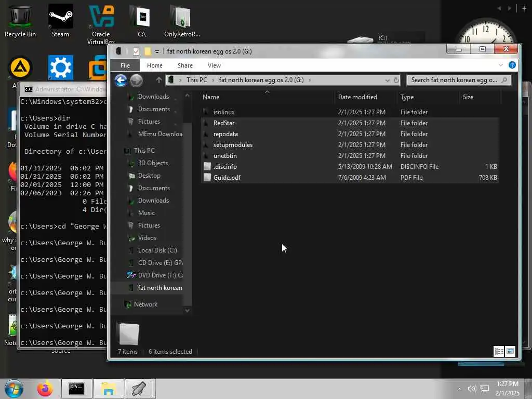Launch Steam from the desktop
The image size is (532, 399).
click(60, 20)
